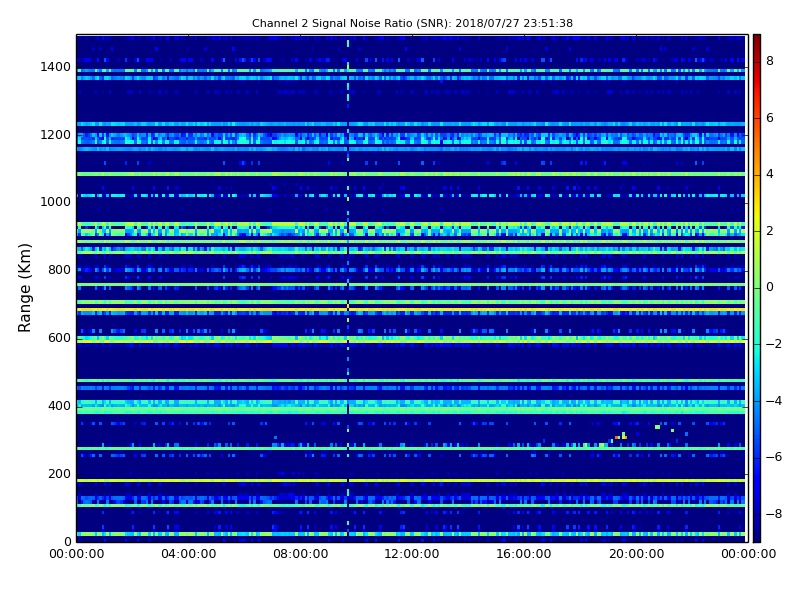The height and width of the screenshot is (600, 800).
Task: Click the 200 range tick label
Action: [59, 473]
